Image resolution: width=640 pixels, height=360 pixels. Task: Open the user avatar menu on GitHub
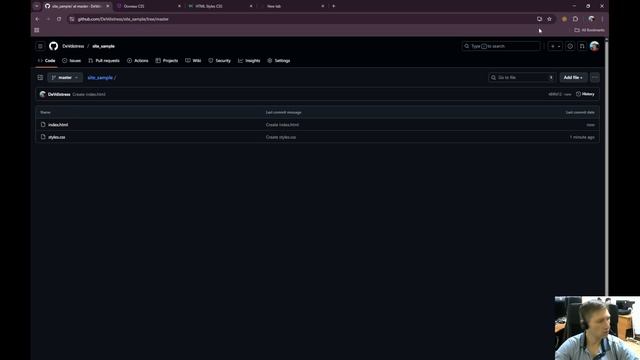(x=594, y=46)
